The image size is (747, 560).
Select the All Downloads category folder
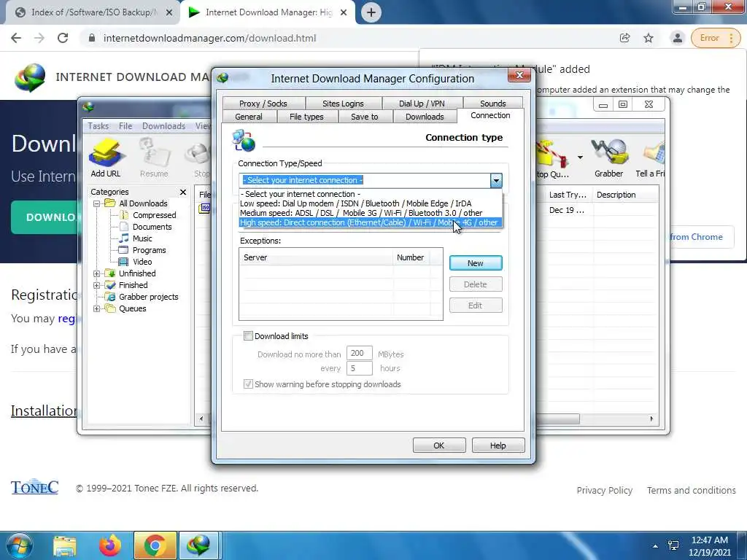tap(143, 203)
